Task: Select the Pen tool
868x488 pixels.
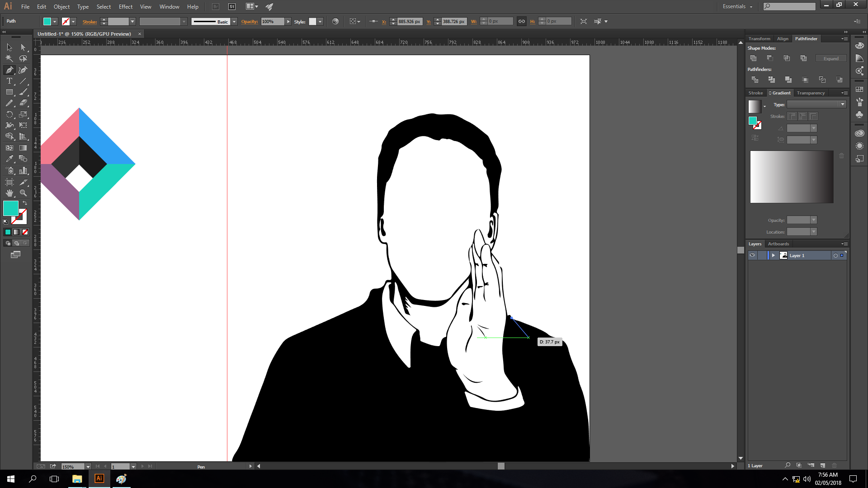Action: coord(9,70)
